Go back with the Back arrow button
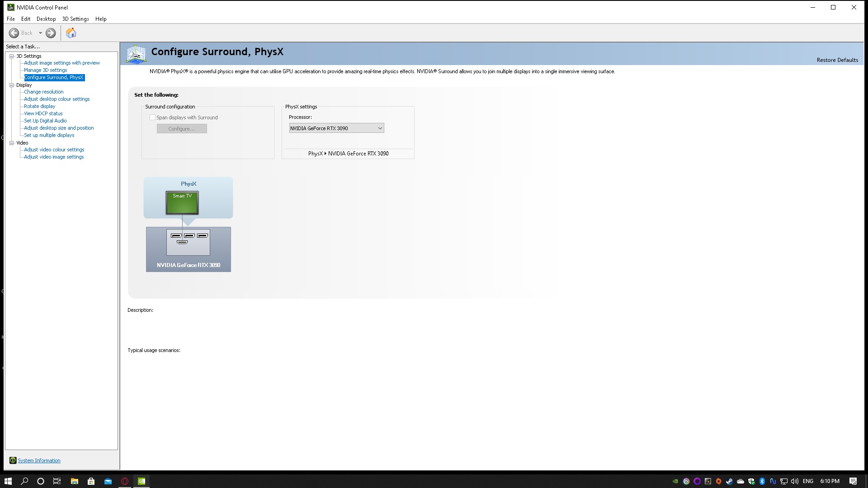This screenshot has height=488, width=868. (x=14, y=33)
